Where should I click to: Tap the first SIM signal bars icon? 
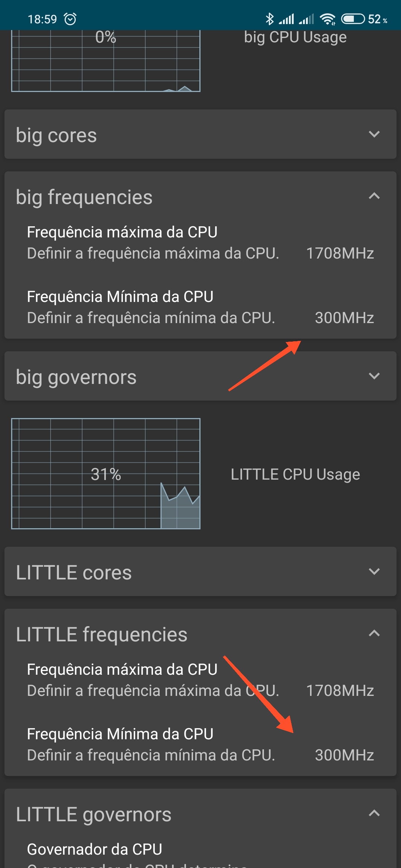click(286, 19)
